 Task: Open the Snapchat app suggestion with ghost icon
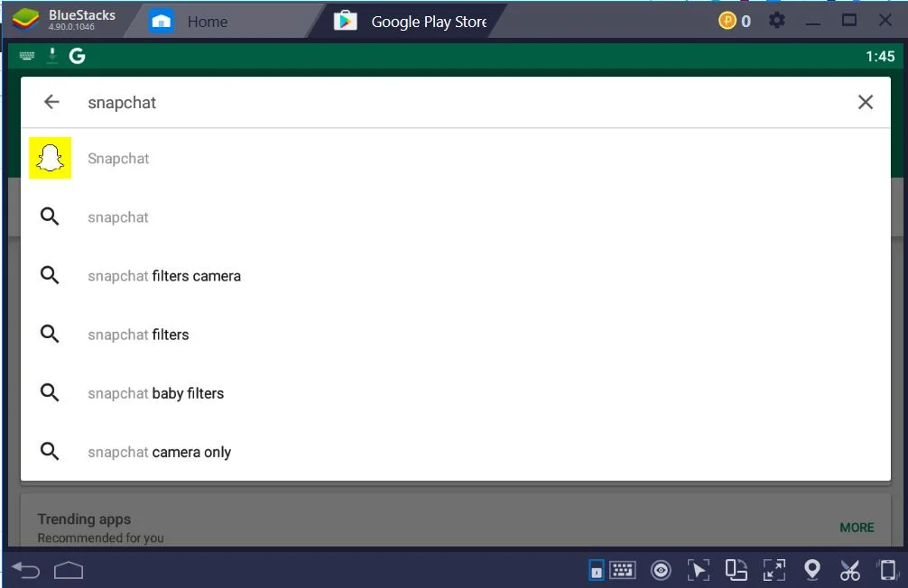[456, 158]
